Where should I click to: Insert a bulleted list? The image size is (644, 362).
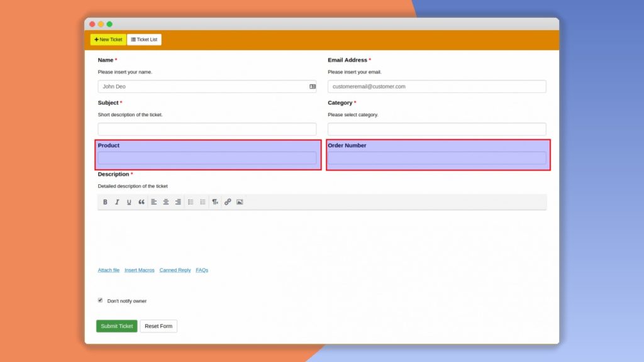191,202
